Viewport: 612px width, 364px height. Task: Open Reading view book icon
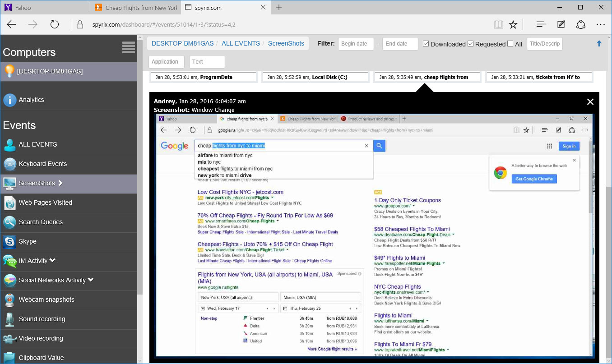point(498,24)
